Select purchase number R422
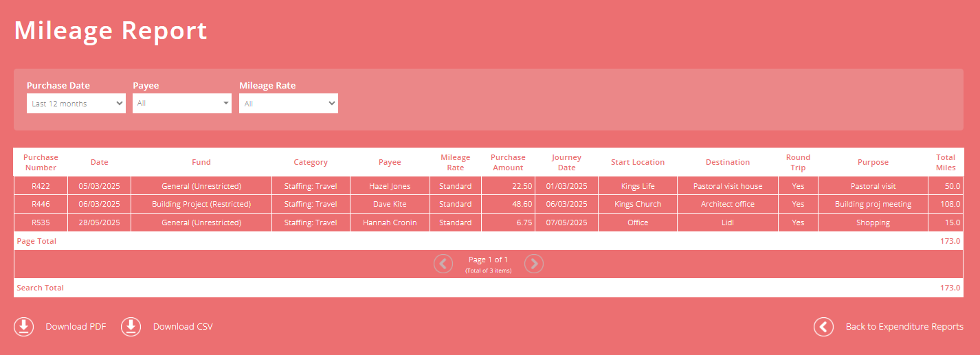The height and width of the screenshot is (355, 980). (x=41, y=186)
